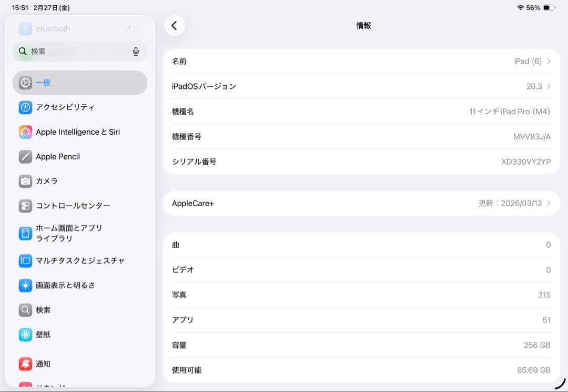Click the Bluetooth icon in sidebar

[25, 28]
